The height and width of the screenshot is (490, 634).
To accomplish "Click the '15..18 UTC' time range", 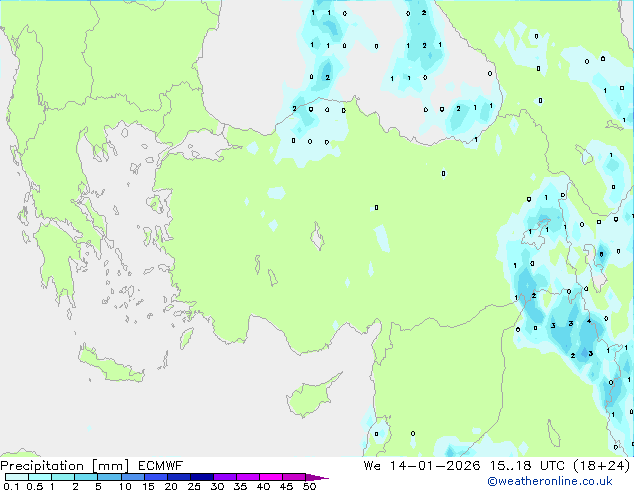I will 527,466.
